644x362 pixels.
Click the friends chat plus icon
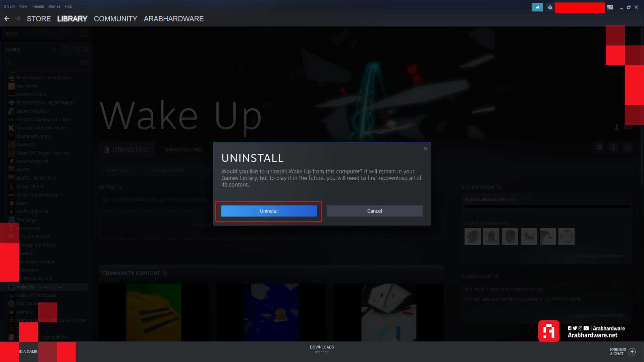[x=632, y=352]
